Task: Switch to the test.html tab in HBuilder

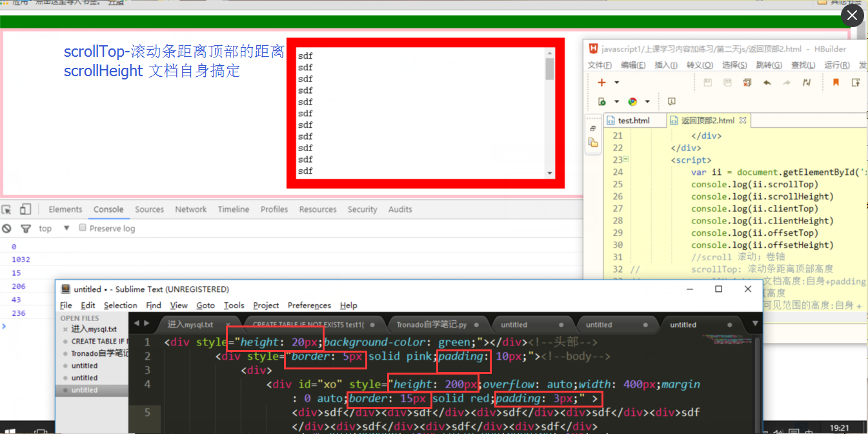Action: (x=633, y=121)
